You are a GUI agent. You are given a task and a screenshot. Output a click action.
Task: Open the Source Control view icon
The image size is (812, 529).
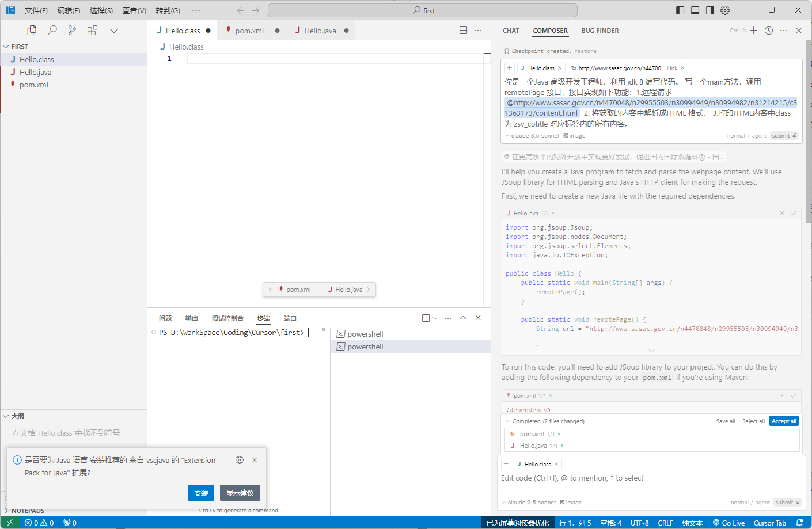[x=72, y=31]
